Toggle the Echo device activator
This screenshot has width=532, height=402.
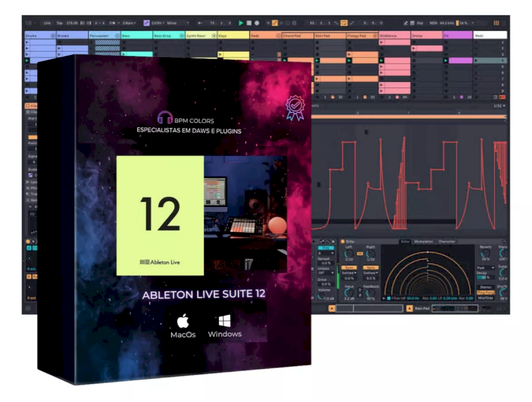(342, 242)
